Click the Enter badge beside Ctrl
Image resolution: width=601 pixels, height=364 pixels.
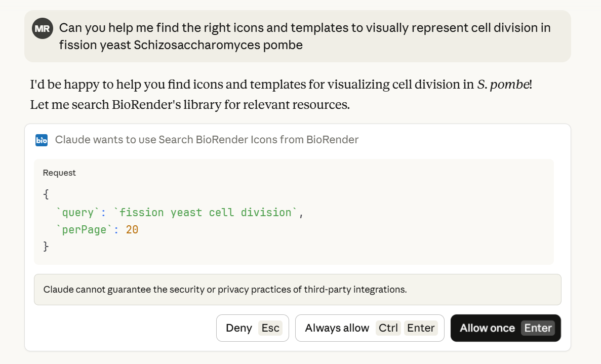coord(421,328)
